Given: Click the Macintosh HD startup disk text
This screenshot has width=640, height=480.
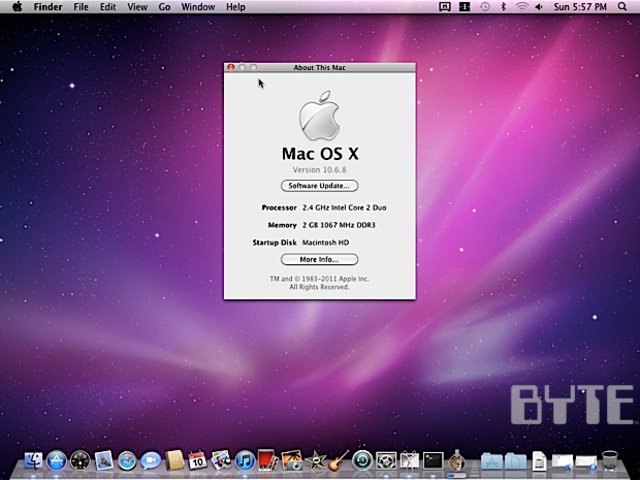Looking at the screenshot, I should [325, 242].
